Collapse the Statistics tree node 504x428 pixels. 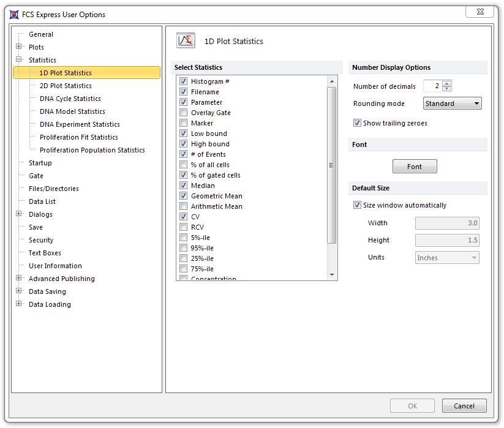19,60
